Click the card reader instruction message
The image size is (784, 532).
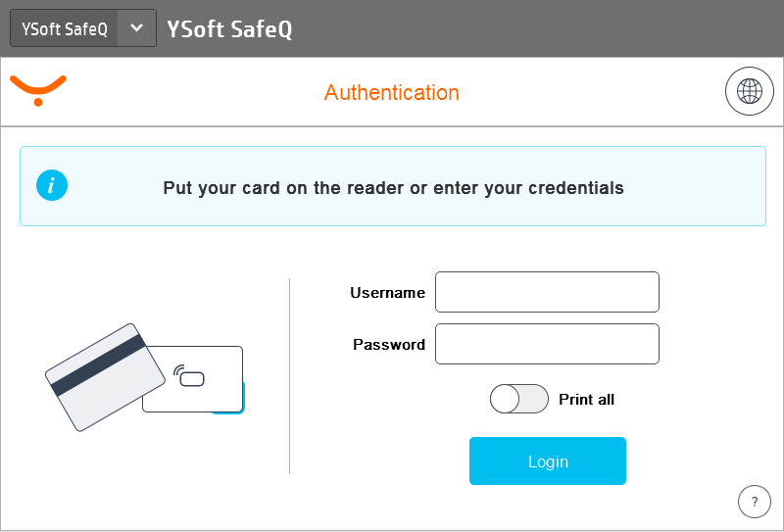click(393, 187)
